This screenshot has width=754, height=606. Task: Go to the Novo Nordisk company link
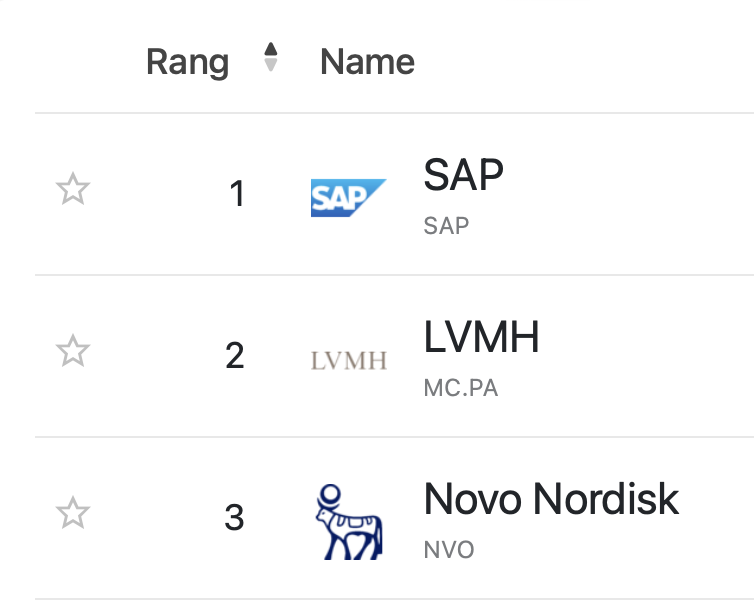click(551, 499)
